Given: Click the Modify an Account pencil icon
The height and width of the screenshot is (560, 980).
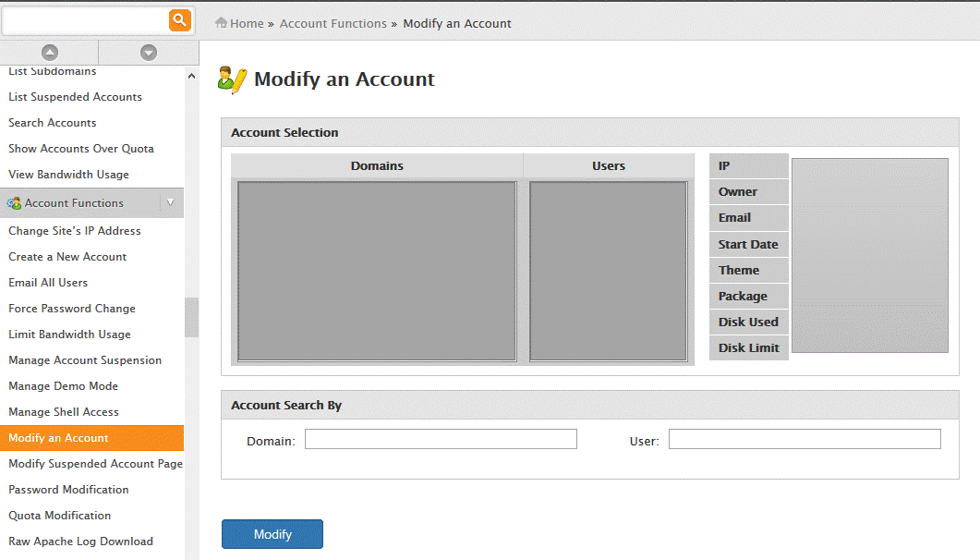Looking at the screenshot, I should pos(232,80).
